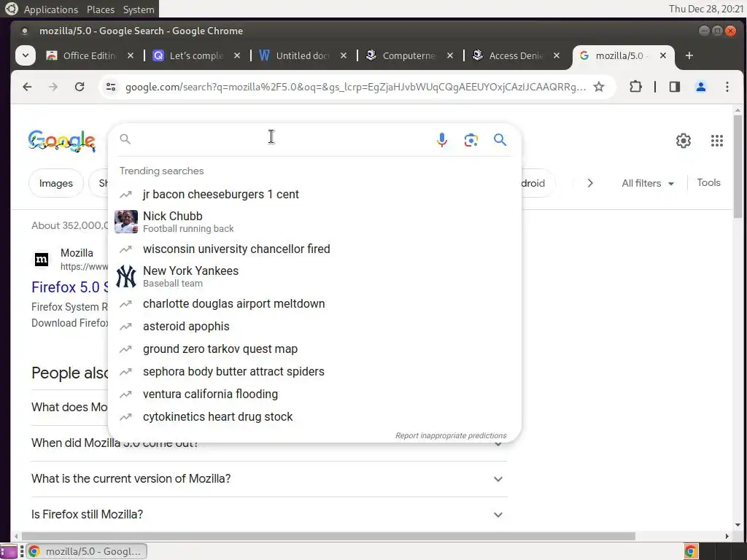Open Google Lens image search icon
The image size is (747, 560).
(471, 139)
